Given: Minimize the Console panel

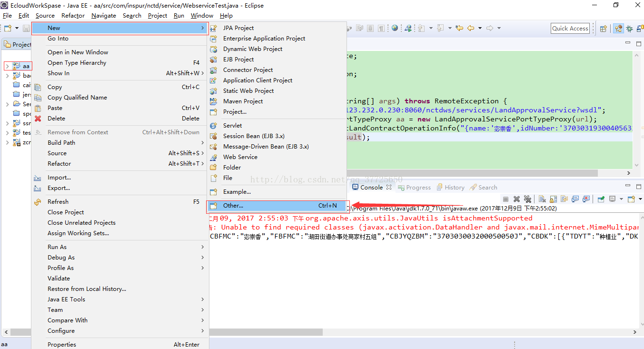Looking at the screenshot, I should [628, 186].
